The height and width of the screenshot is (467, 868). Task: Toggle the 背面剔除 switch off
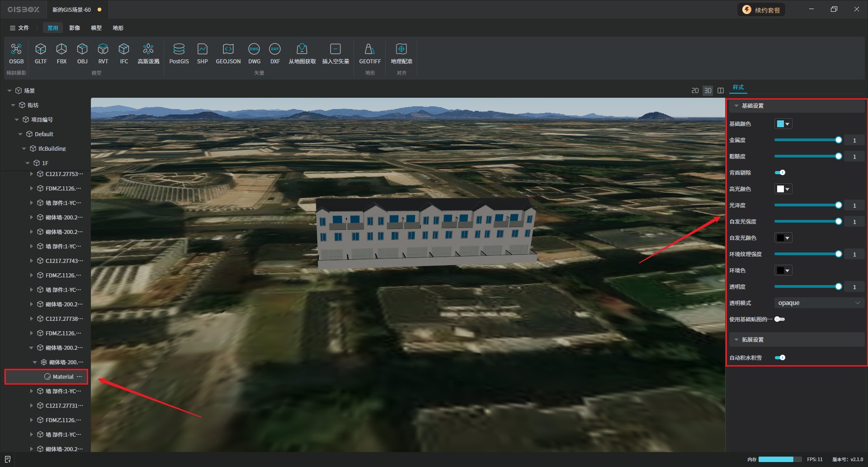pos(780,172)
